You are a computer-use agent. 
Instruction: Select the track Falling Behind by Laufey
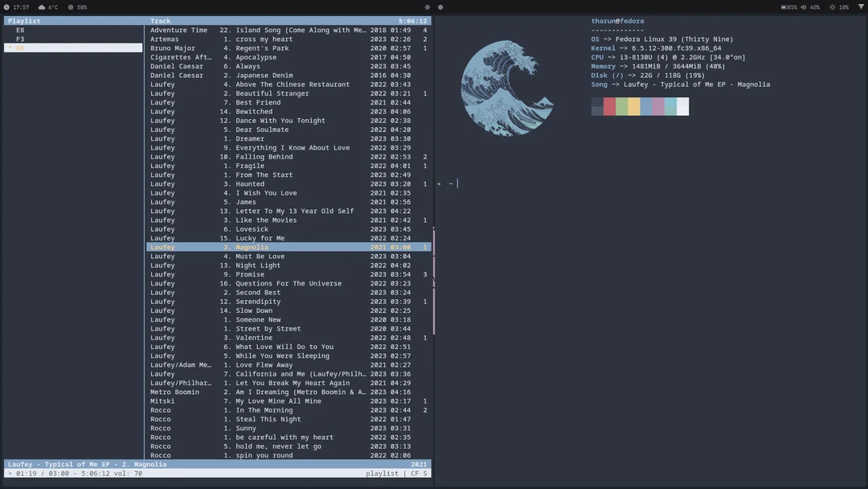click(241, 156)
